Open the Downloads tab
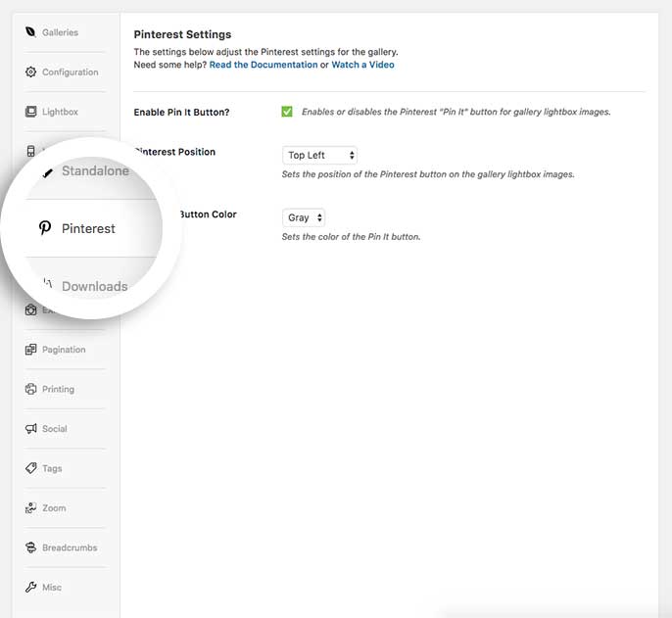The image size is (672, 618). pyautogui.click(x=95, y=286)
